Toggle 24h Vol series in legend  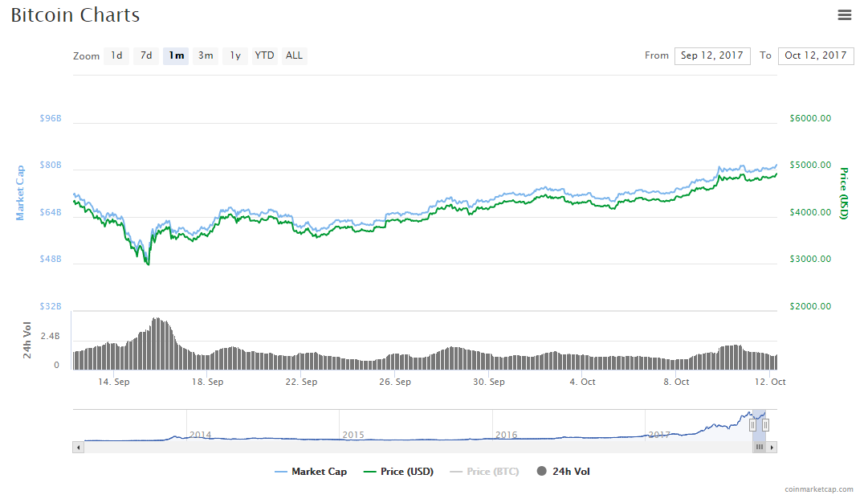(564, 472)
